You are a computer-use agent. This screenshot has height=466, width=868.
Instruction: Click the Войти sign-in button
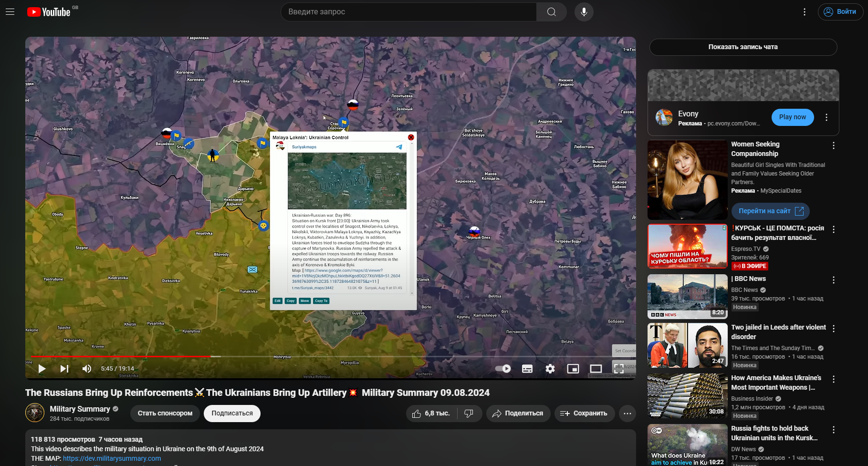pyautogui.click(x=840, y=12)
